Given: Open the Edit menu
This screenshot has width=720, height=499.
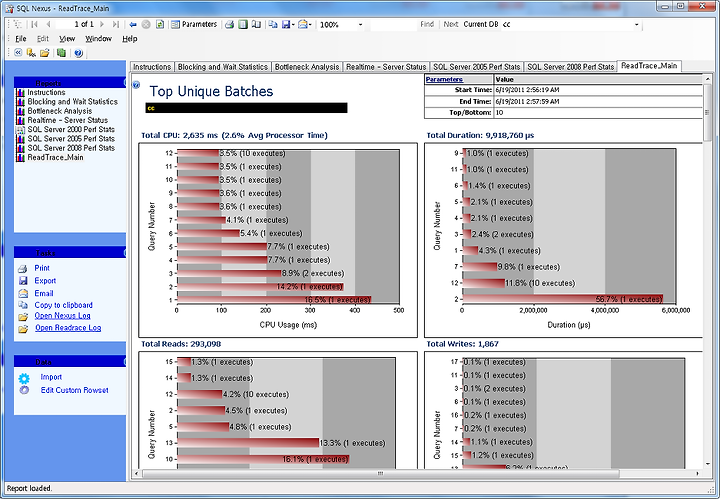Looking at the screenshot, I should pyautogui.click(x=43, y=39).
